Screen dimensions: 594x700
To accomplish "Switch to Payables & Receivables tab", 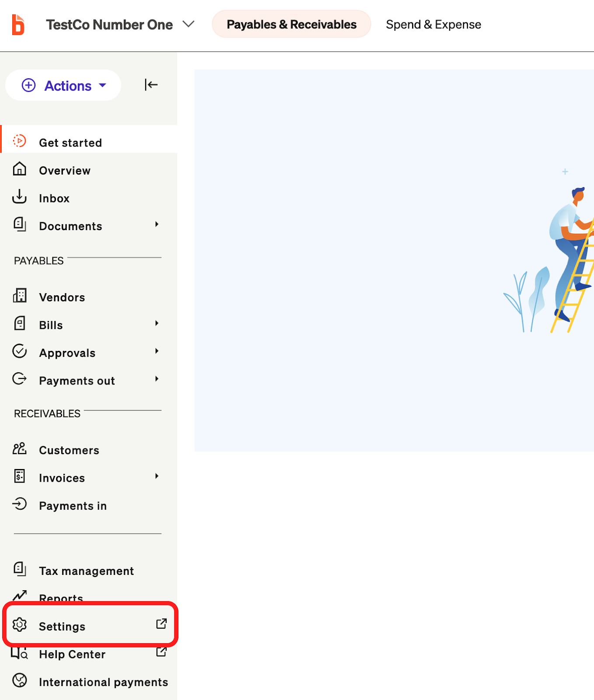I will pos(291,24).
